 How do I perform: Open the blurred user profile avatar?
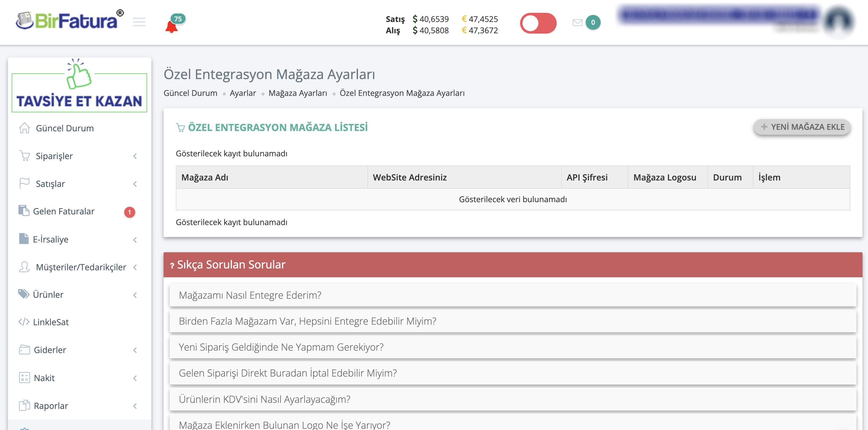pos(838,21)
